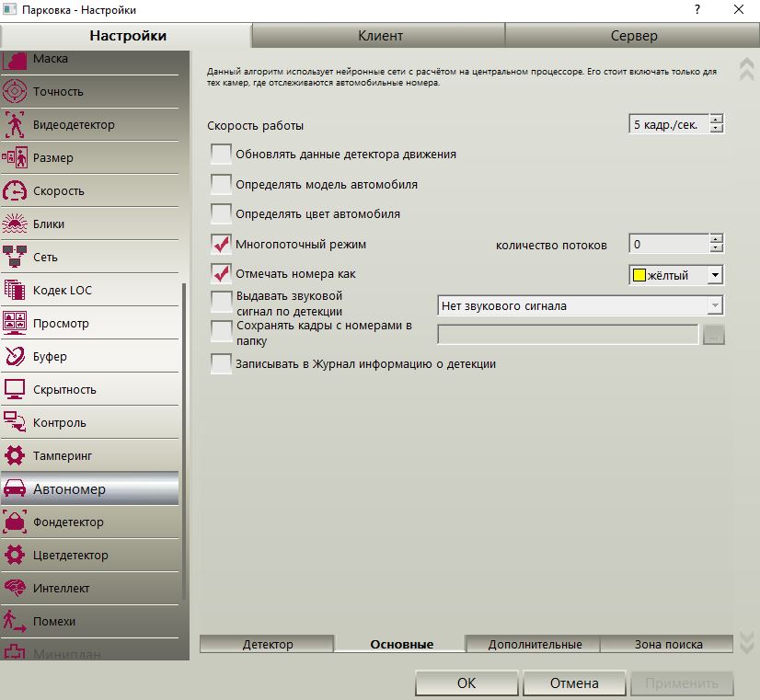Open the Зона поиска bottom tab

click(668, 644)
